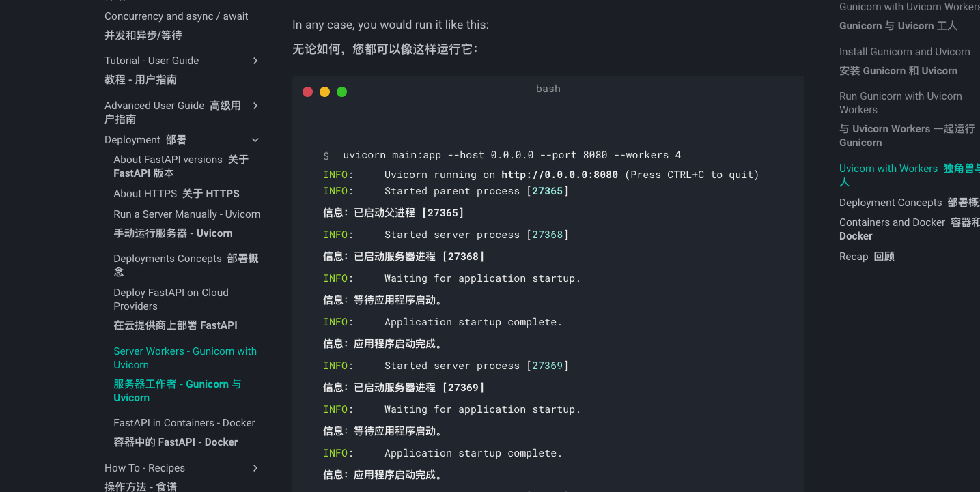Open the Run a Server Manually - Uvicorn page
The image size is (980, 492).
[x=186, y=214]
